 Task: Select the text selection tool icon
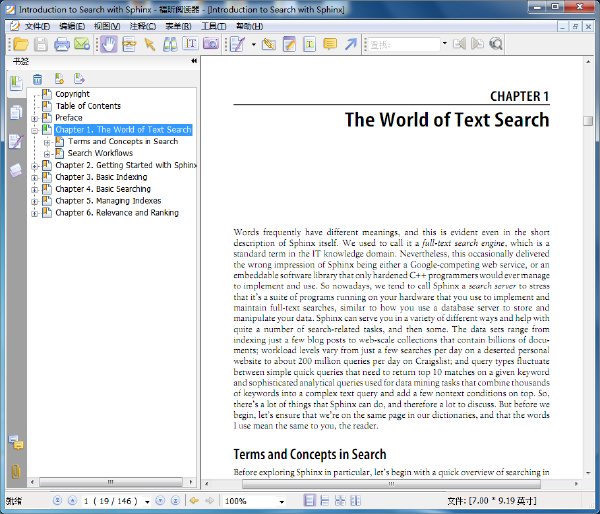pyautogui.click(x=129, y=44)
